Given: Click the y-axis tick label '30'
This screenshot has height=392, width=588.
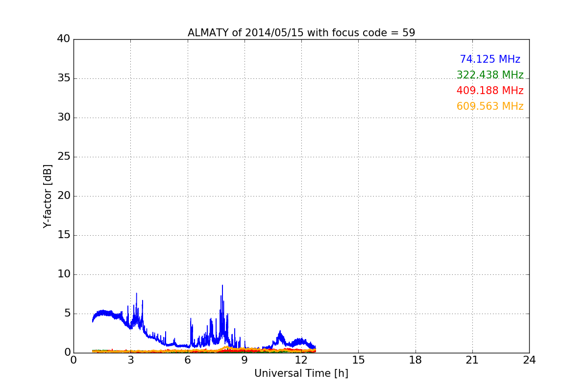Looking at the screenshot, I should click(64, 118).
